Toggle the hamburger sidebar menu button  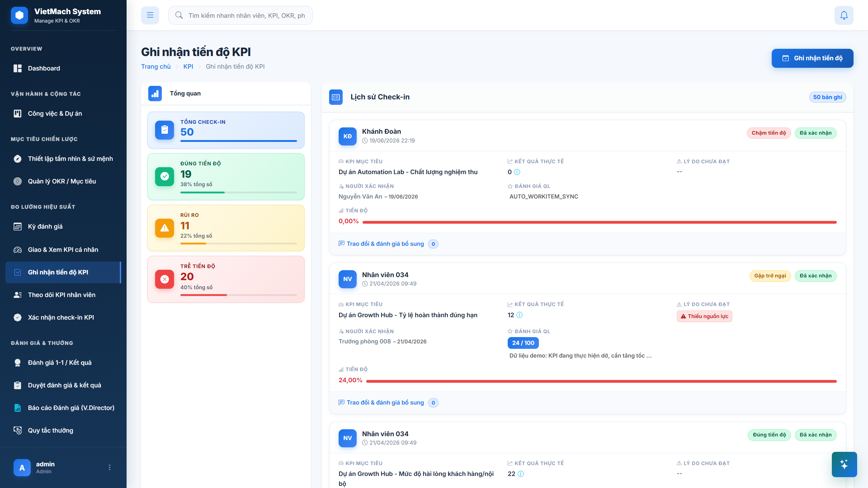[x=150, y=15]
